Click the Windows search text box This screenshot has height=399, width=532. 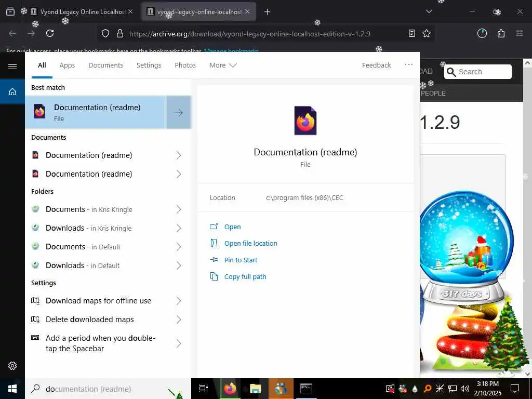pos(108,389)
